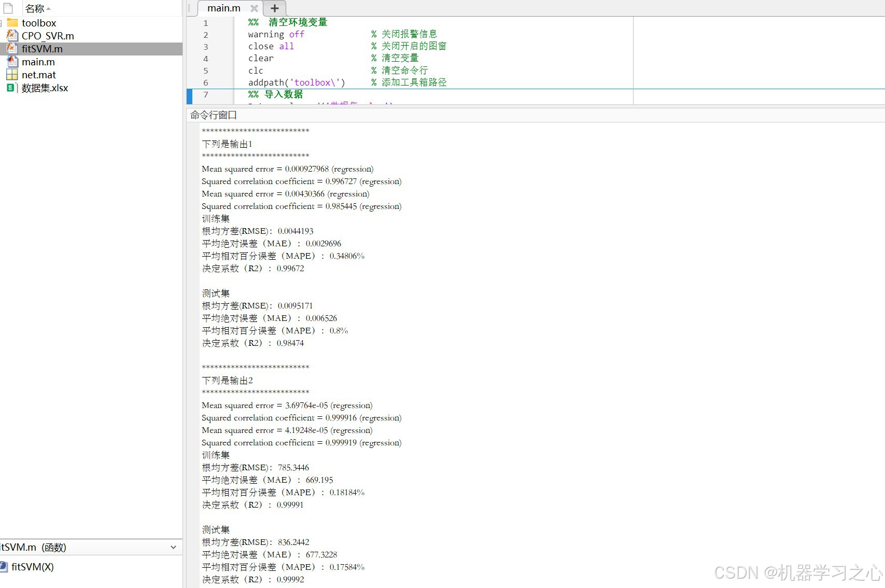885x588 pixels.
Task: Click line number 4 in editor
Action: [206, 59]
